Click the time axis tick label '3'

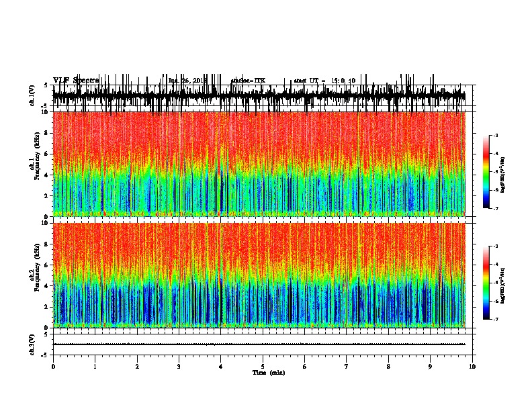pos(179,367)
